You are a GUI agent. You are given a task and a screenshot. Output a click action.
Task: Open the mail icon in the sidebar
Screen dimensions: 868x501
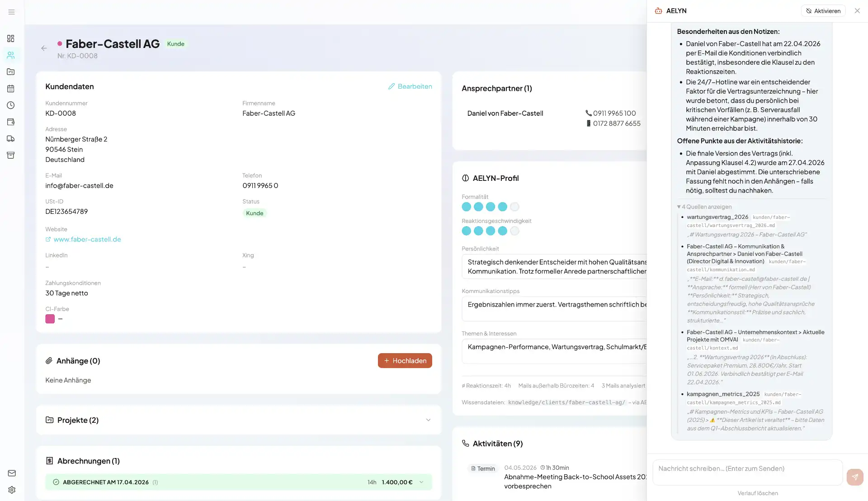tap(12, 473)
